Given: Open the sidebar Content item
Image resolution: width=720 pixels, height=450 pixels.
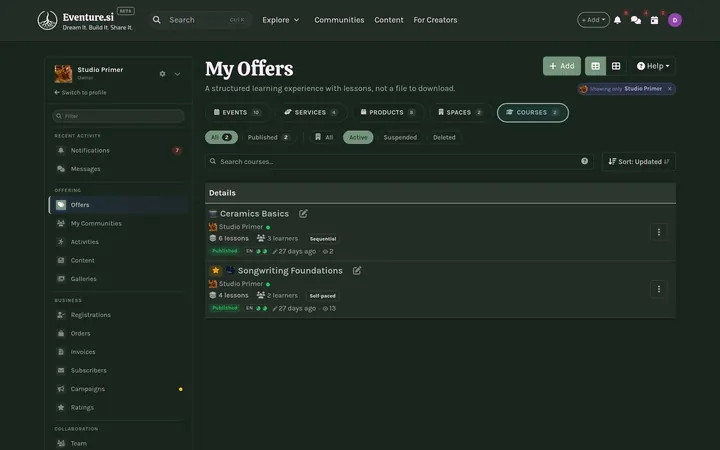Looking at the screenshot, I should 118,260.
